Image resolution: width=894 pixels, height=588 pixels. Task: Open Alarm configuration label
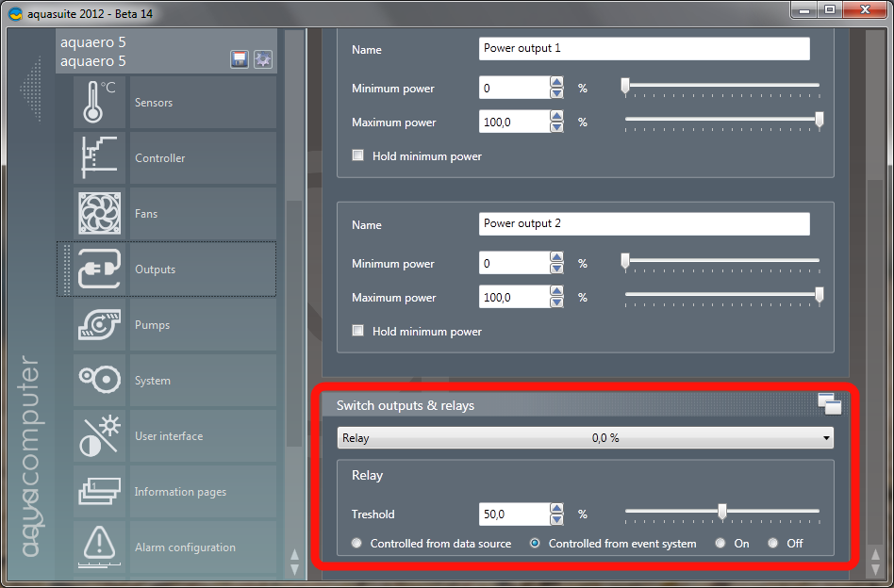(x=185, y=547)
